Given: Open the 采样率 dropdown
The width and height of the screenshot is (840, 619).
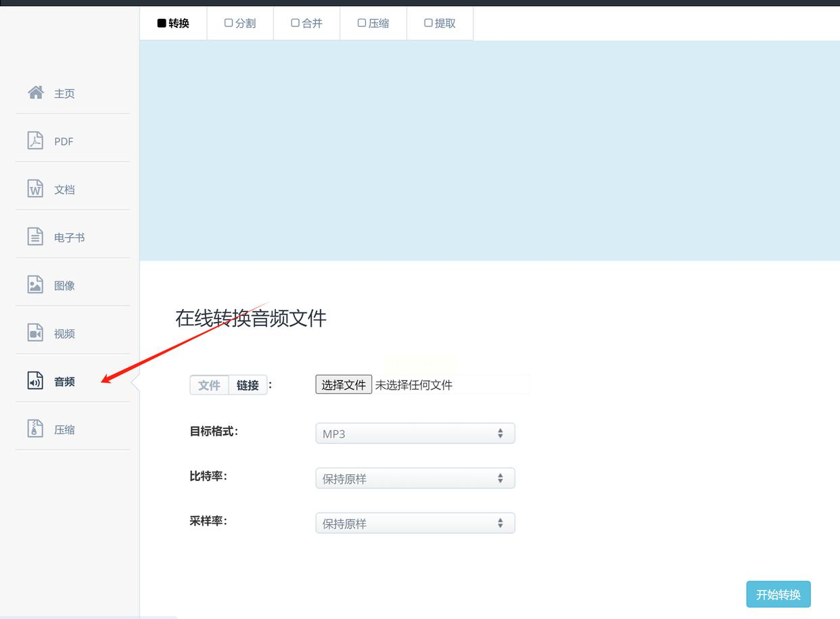Looking at the screenshot, I should click(415, 523).
